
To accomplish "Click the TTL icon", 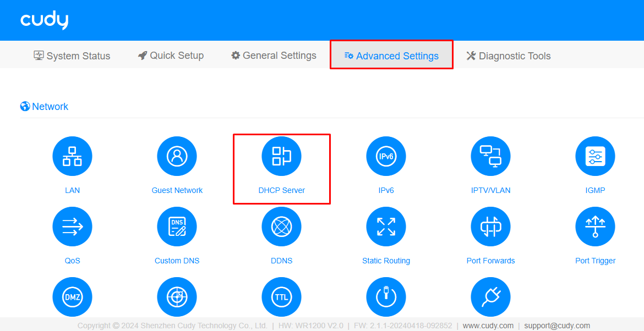I will [281, 297].
